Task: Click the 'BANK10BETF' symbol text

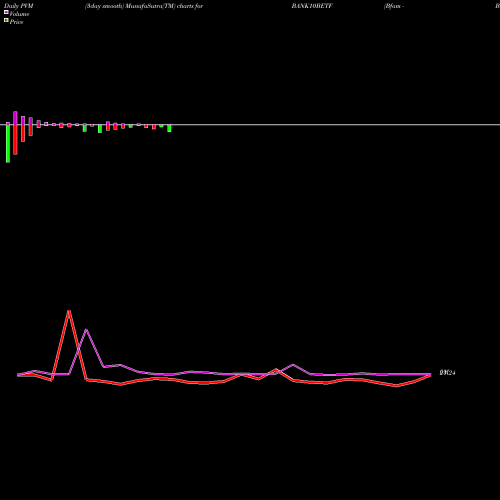Action: point(312,6)
